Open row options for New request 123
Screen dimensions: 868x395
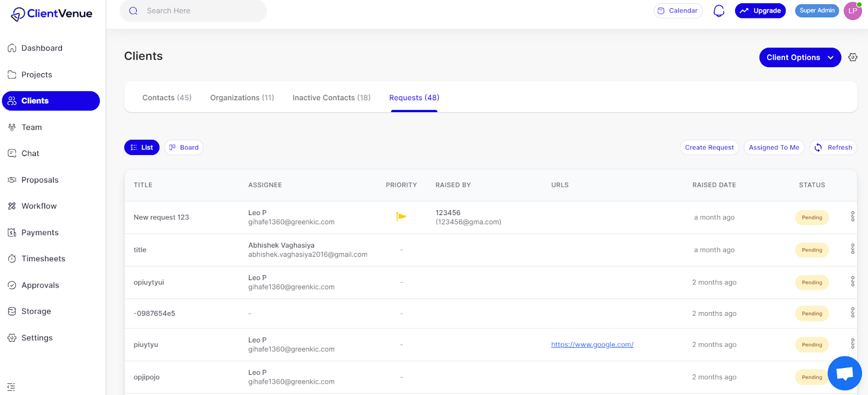click(x=852, y=217)
